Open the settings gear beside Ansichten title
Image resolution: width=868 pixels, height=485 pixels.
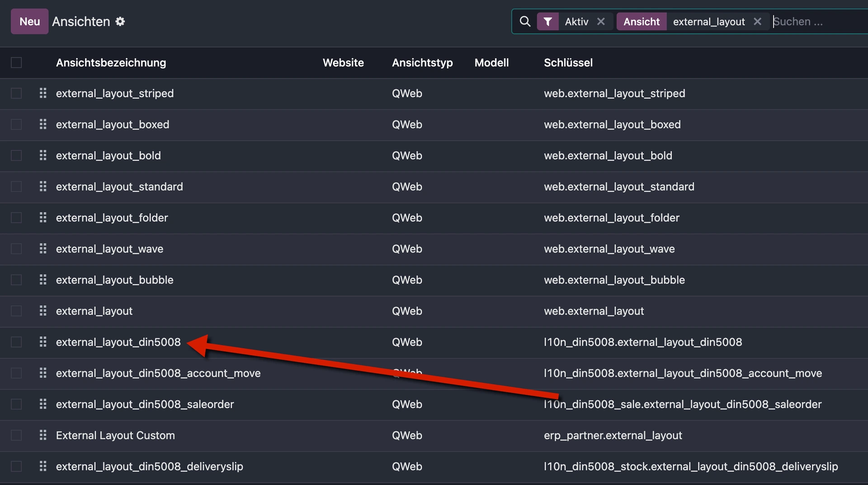[120, 21]
